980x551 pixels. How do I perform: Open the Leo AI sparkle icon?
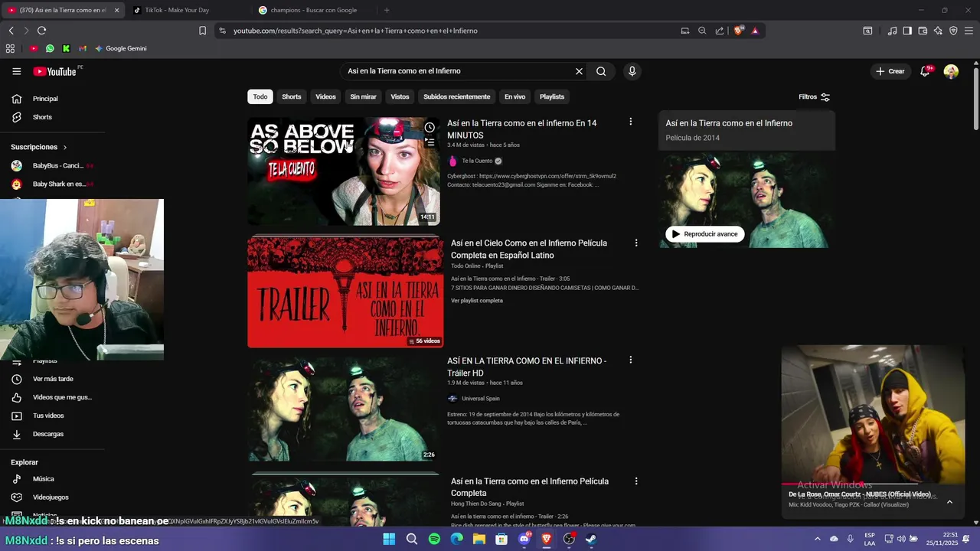tap(938, 31)
